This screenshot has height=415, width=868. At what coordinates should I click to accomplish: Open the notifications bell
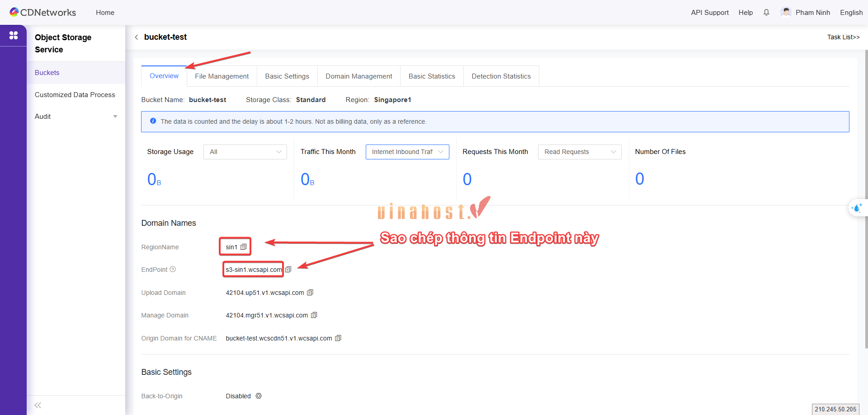click(x=766, y=13)
